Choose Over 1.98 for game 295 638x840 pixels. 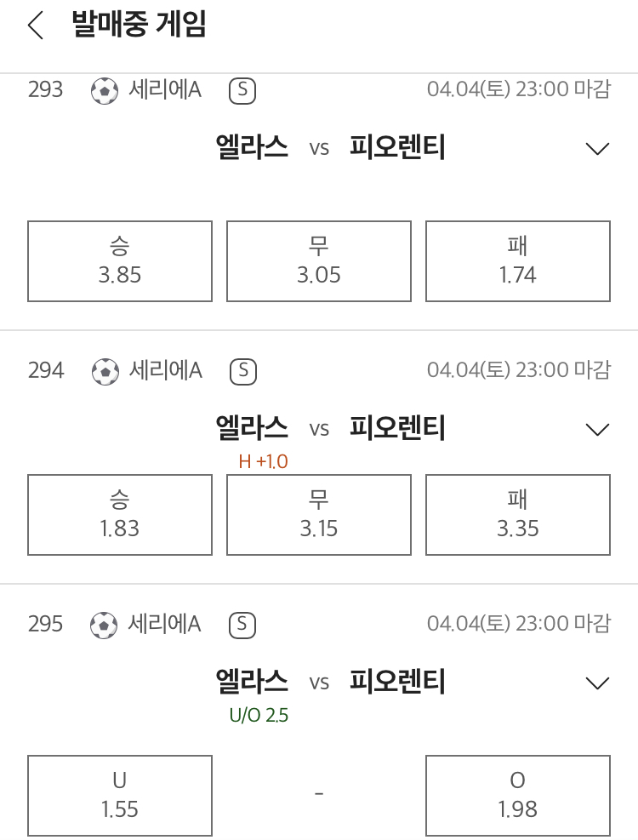coord(518,796)
